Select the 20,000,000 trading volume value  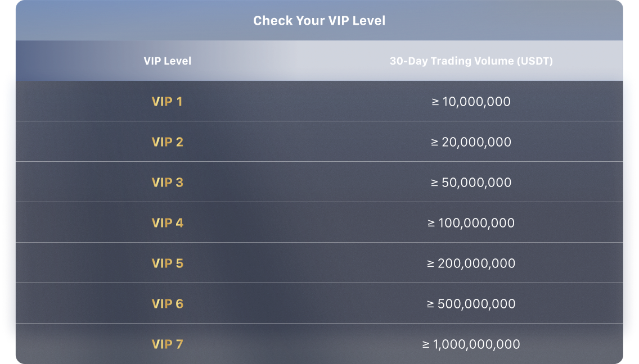pyautogui.click(x=476, y=142)
